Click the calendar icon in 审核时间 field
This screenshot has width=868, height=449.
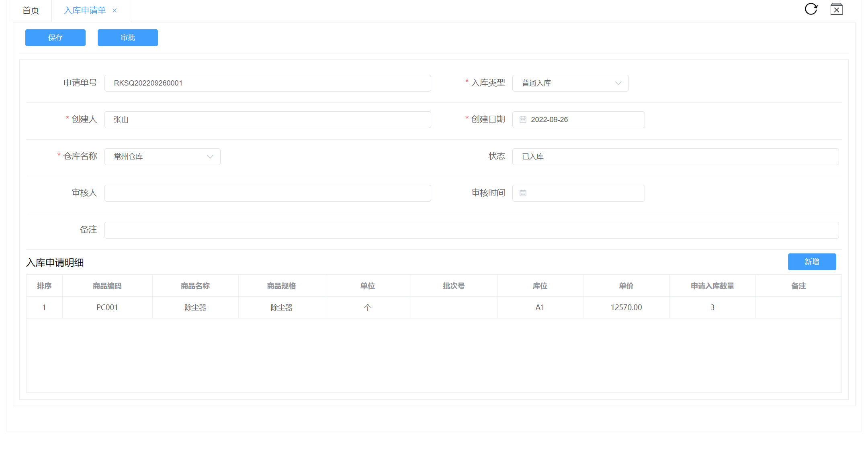pos(523,193)
